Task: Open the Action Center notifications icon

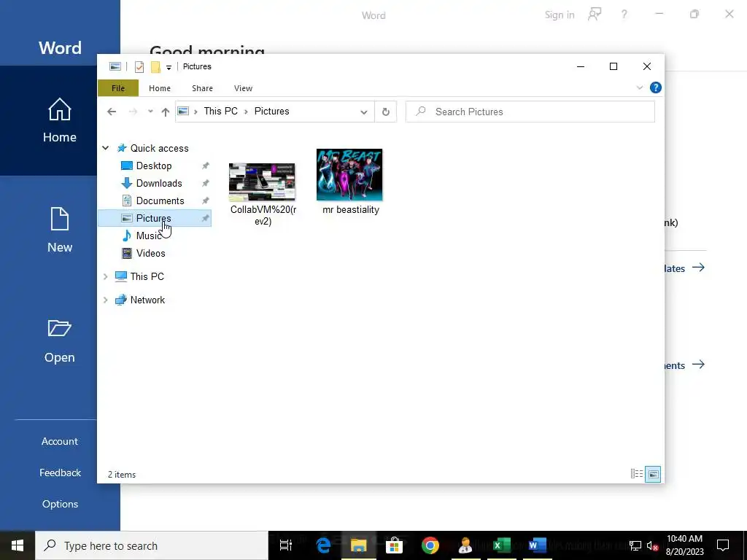Action: click(723, 545)
